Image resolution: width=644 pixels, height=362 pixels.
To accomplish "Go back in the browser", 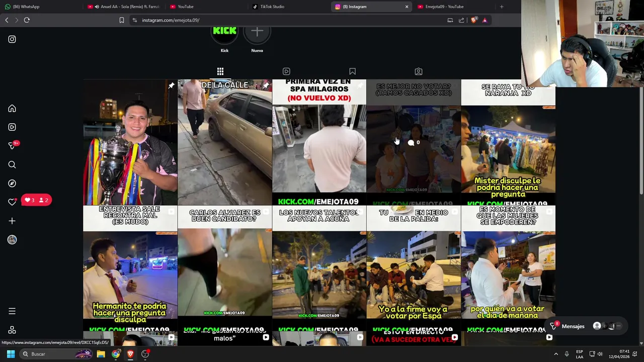I will pos(7,20).
